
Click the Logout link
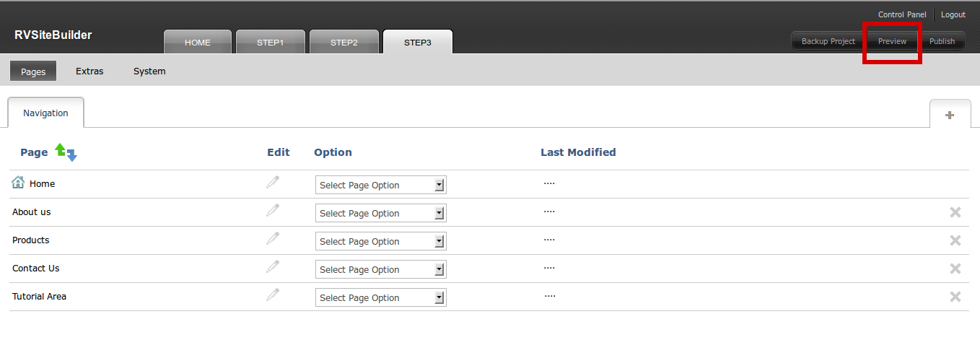pos(953,15)
